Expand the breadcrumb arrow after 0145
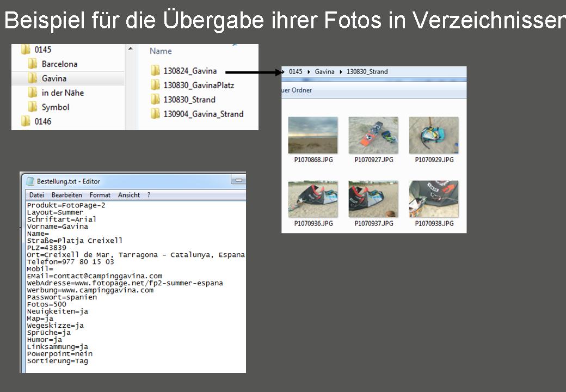 (309, 72)
